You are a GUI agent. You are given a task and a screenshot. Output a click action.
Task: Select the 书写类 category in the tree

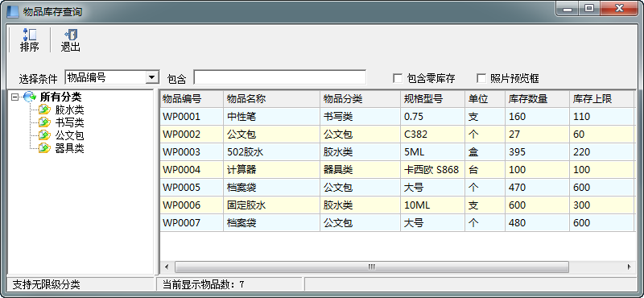69,122
